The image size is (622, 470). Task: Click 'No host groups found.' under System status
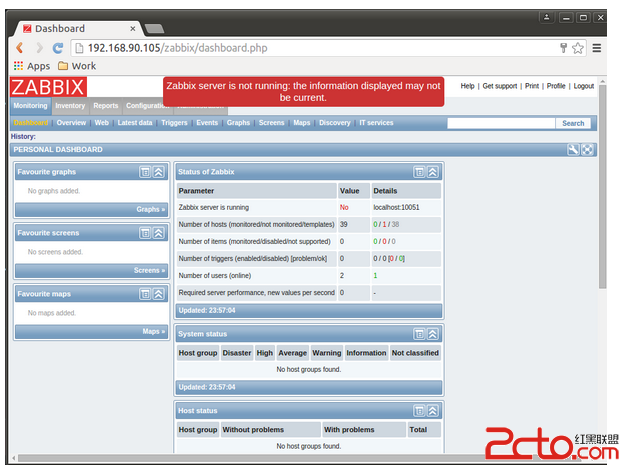pyautogui.click(x=309, y=370)
